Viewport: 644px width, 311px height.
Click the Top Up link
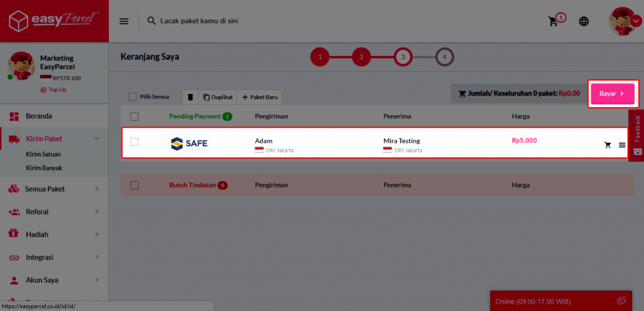(x=53, y=90)
